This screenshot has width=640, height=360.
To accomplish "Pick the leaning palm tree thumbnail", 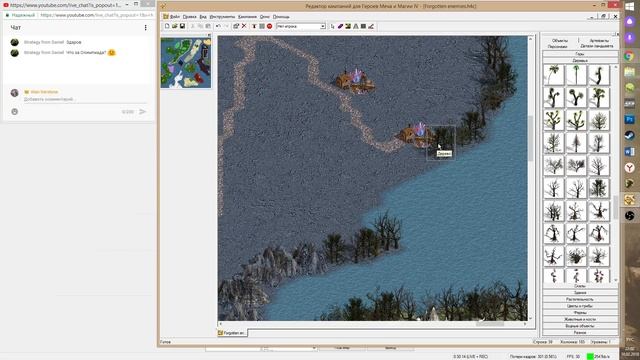I will coord(553,75).
